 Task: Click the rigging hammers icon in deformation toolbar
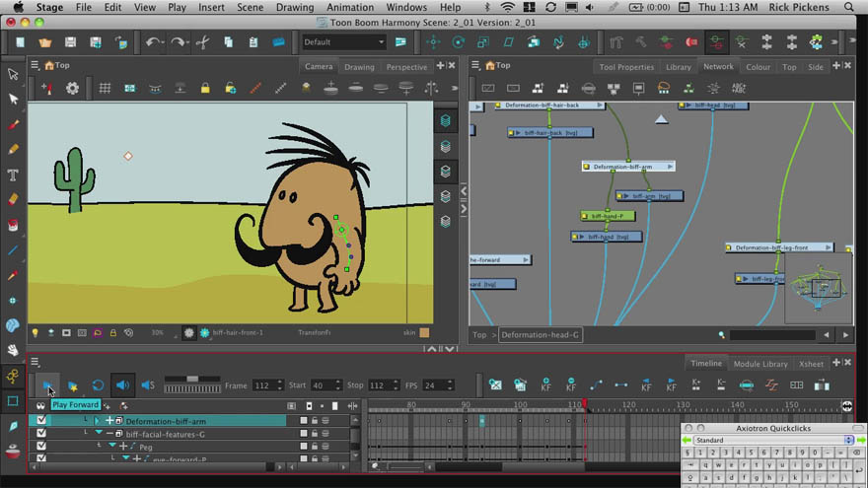point(616,42)
